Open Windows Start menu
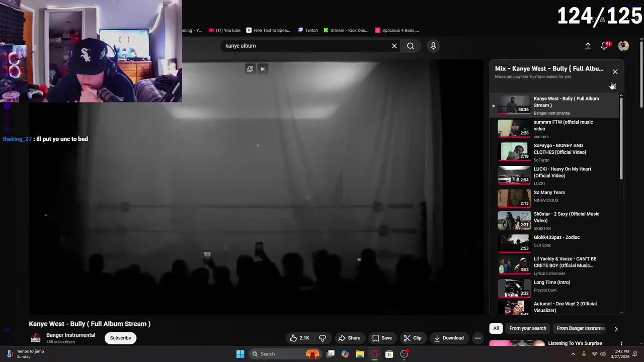The width and height of the screenshot is (644, 362). 240,354
